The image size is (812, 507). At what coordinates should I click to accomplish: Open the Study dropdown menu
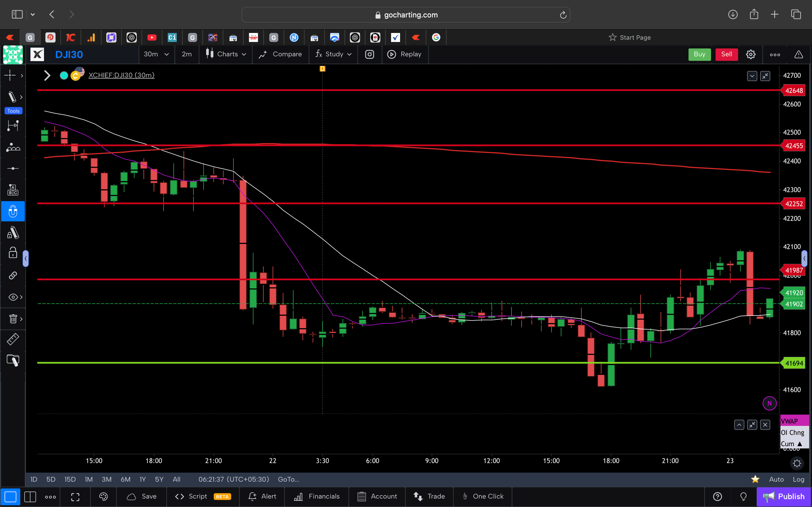pos(333,54)
